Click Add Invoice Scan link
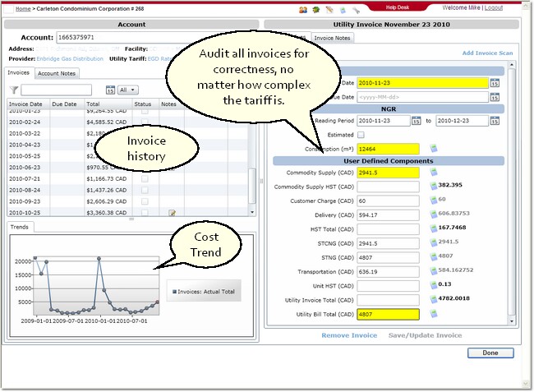This screenshot has width=534, height=392. coord(487,53)
